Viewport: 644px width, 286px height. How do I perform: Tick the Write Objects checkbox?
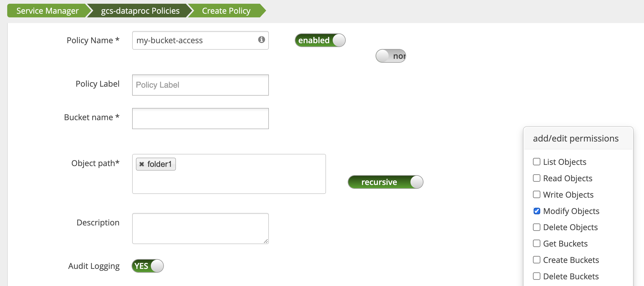coord(536,195)
